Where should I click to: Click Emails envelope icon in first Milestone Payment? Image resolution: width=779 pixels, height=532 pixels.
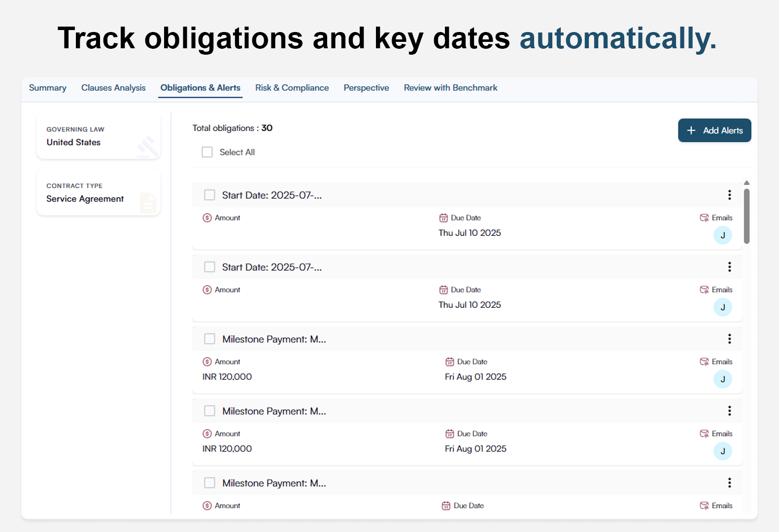click(x=704, y=362)
